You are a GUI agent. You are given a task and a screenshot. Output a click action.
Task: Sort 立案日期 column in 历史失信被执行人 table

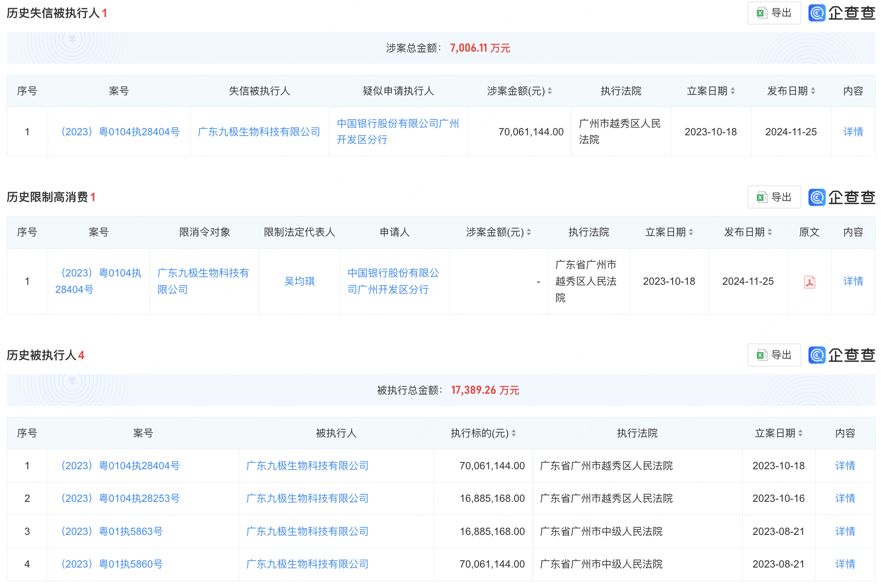[733, 91]
